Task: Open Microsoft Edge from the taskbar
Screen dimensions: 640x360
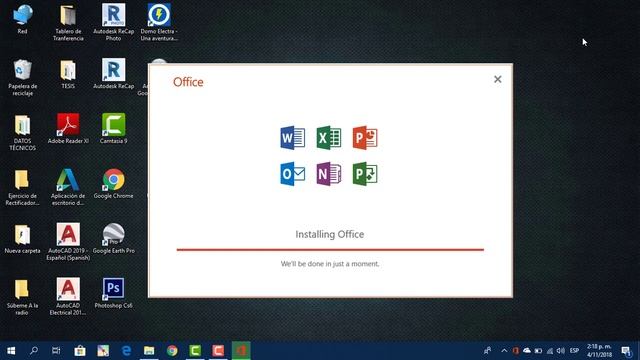Action: click(x=126, y=351)
